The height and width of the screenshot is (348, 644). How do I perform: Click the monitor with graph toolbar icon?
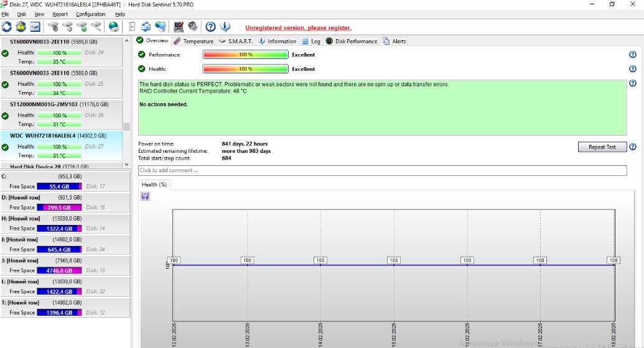(x=178, y=27)
